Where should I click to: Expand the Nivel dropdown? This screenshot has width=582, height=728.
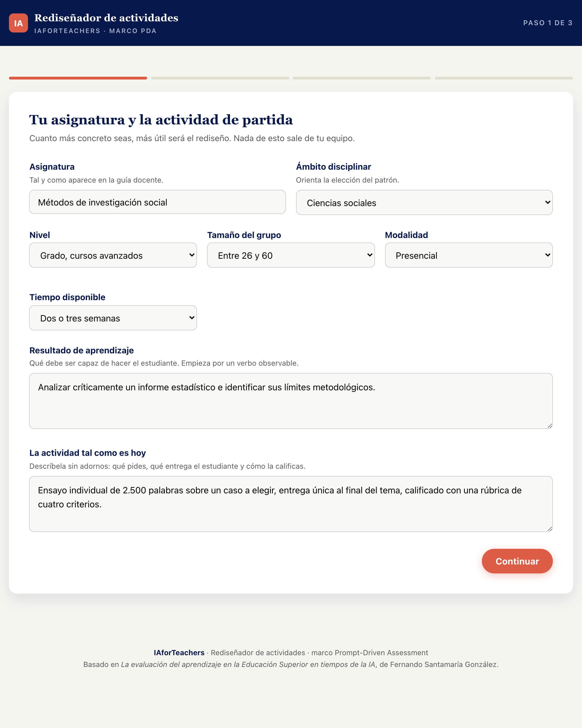click(x=113, y=255)
